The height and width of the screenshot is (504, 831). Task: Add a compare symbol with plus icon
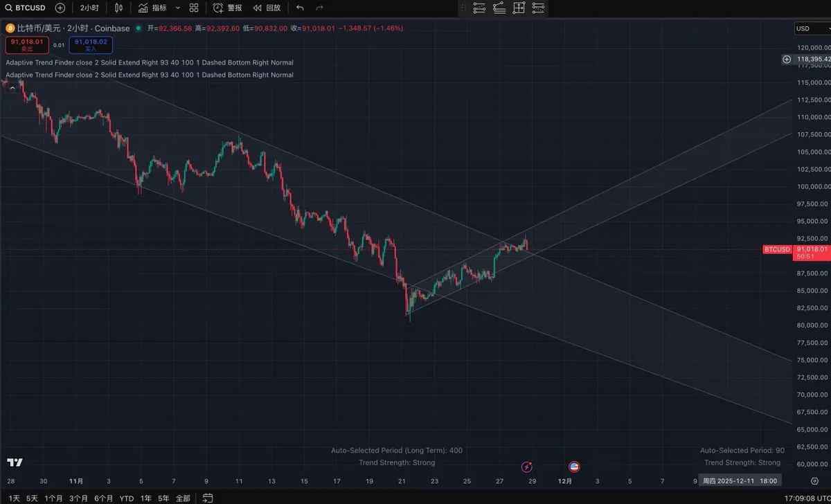coord(60,8)
